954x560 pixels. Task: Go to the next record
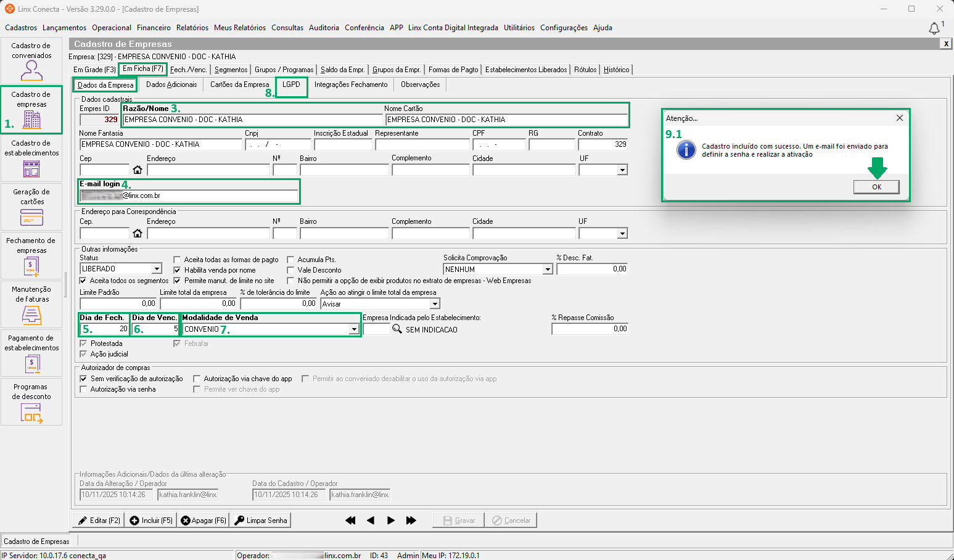pos(391,521)
